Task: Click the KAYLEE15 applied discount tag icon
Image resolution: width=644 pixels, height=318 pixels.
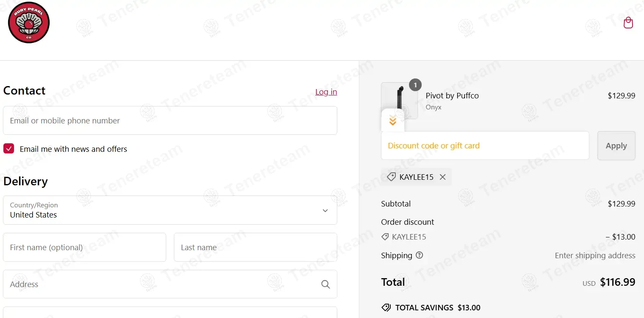Action: 391,177
